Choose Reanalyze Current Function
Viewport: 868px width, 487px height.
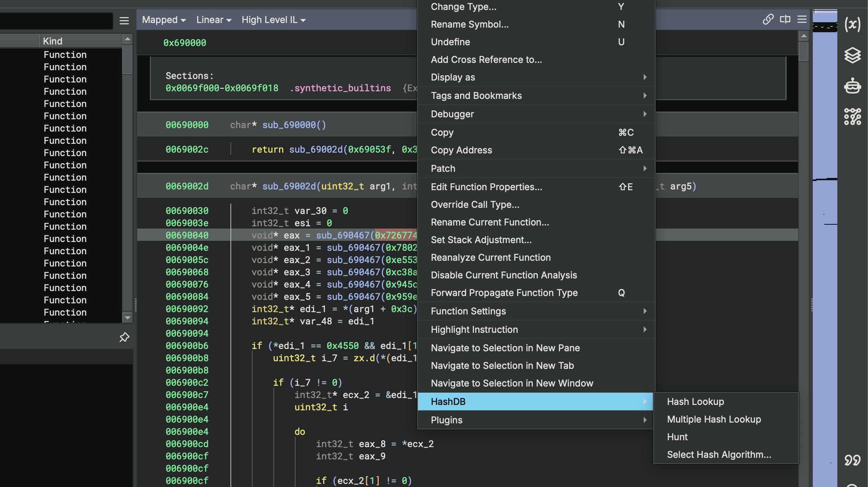[x=536, y=257]
